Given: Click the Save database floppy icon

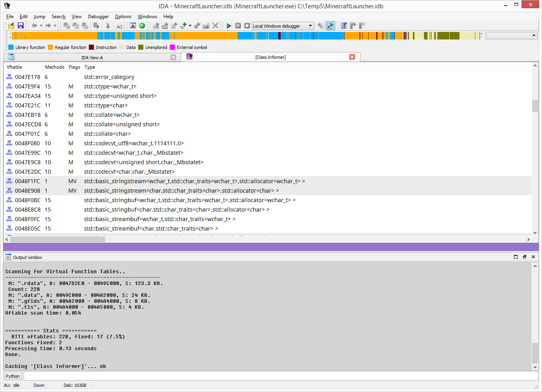Looking at the screenshot, I should (x=21, y=26).
